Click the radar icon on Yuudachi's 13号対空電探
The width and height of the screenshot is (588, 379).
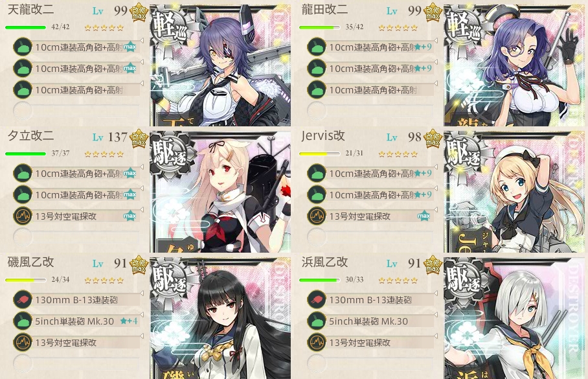click(23, 216)
